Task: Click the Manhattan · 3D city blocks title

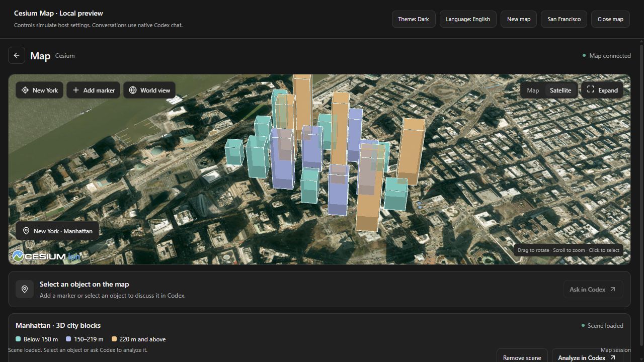Action: point(58,325)
